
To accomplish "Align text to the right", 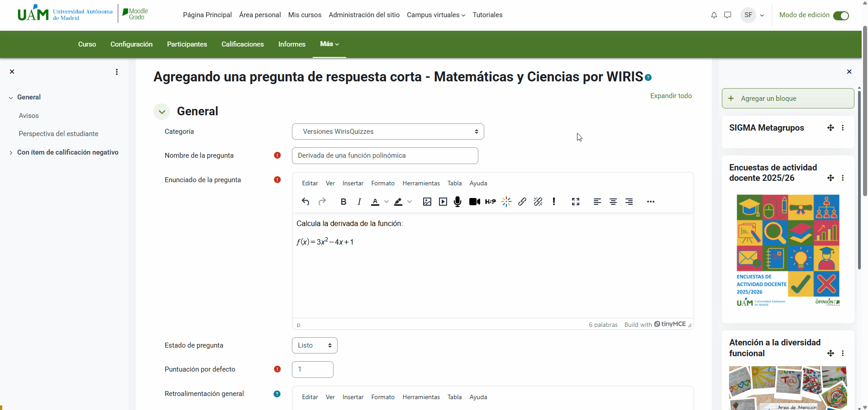I will click(x=630, y=202).
